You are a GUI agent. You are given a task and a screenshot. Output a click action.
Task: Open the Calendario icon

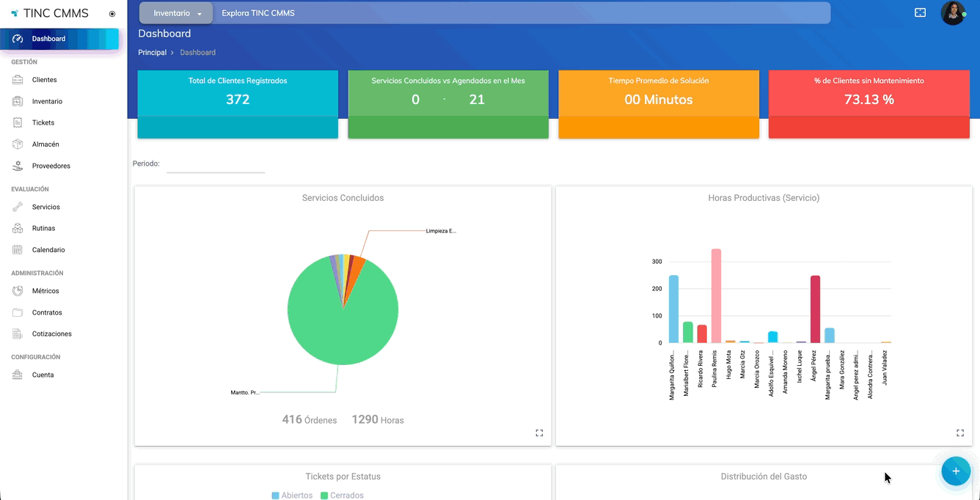[x=18, y=250]
